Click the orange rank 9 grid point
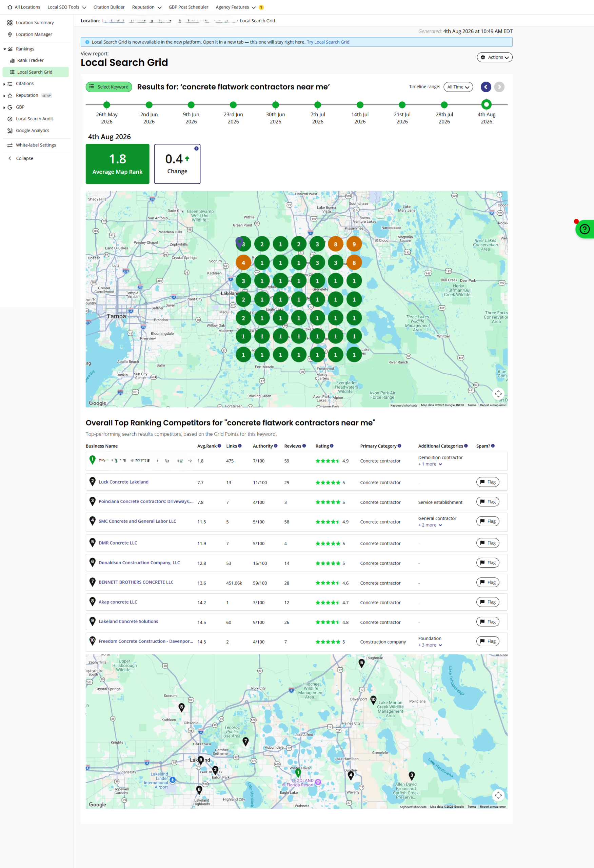Image resolution: width=594 pixels, height=868 pixels. tap(354, 244)
